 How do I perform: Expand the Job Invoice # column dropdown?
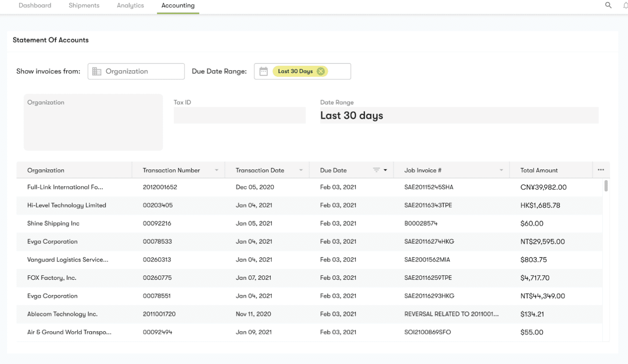(x=501, y=170)
